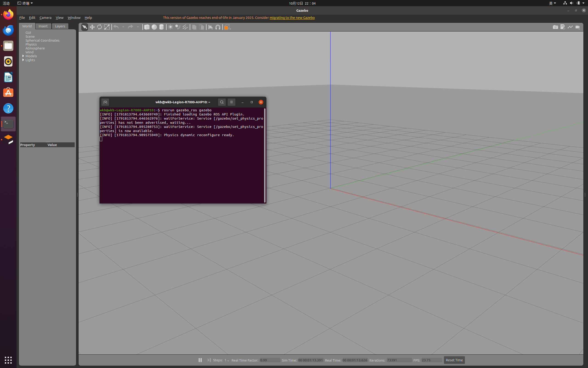The width and height of the screenshot is (588, 368).
Task: Open redo history dropdown arrow
Action: click(138, 27)
